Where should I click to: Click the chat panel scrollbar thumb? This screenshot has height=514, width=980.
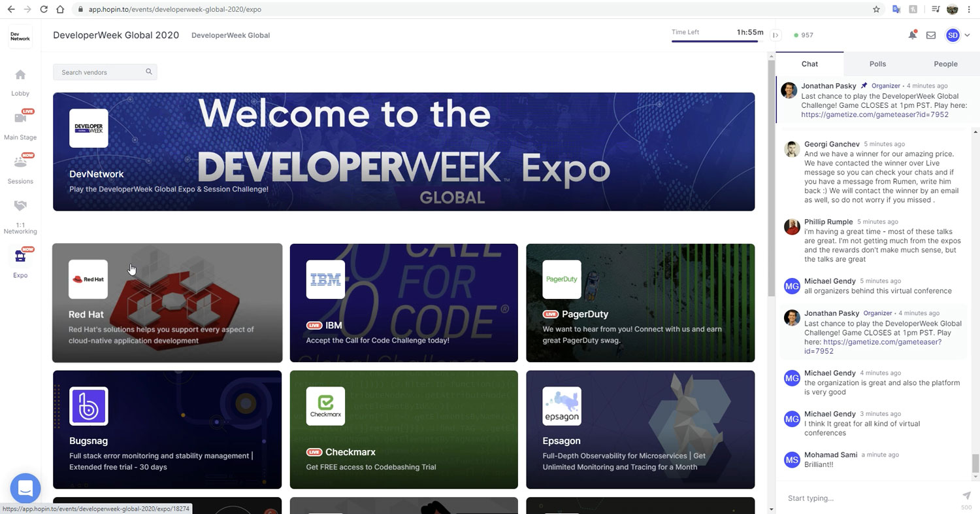976,462
